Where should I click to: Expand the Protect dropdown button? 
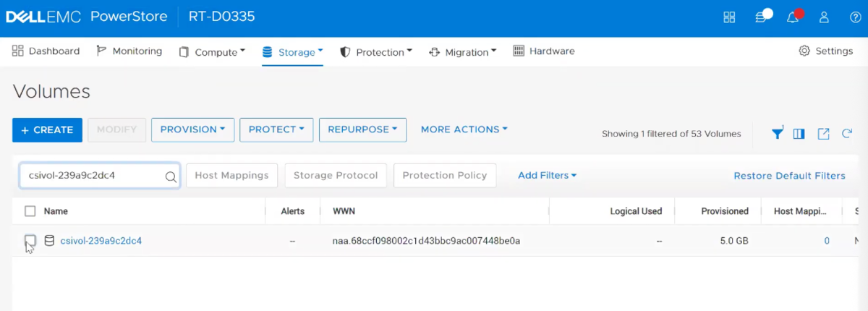tap(276, 129)
